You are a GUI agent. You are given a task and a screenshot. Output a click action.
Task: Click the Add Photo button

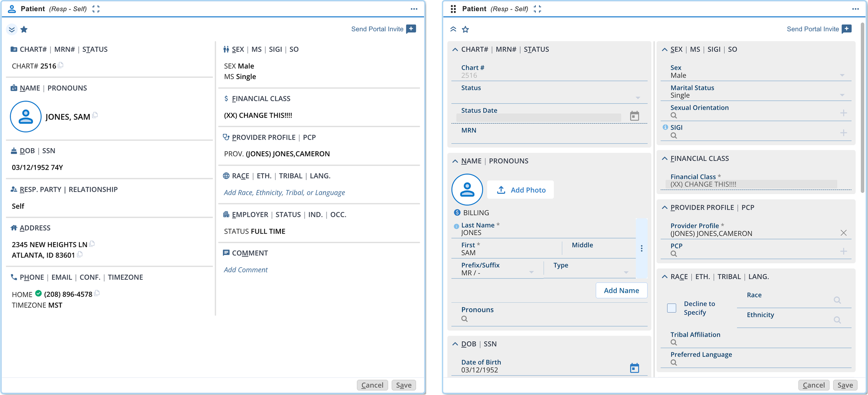520,190
